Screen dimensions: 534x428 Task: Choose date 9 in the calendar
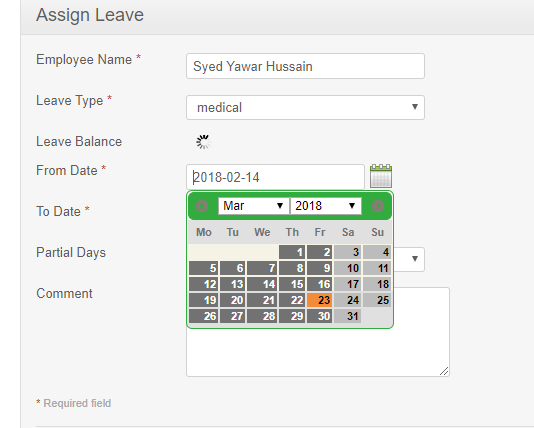coord(319,268)
